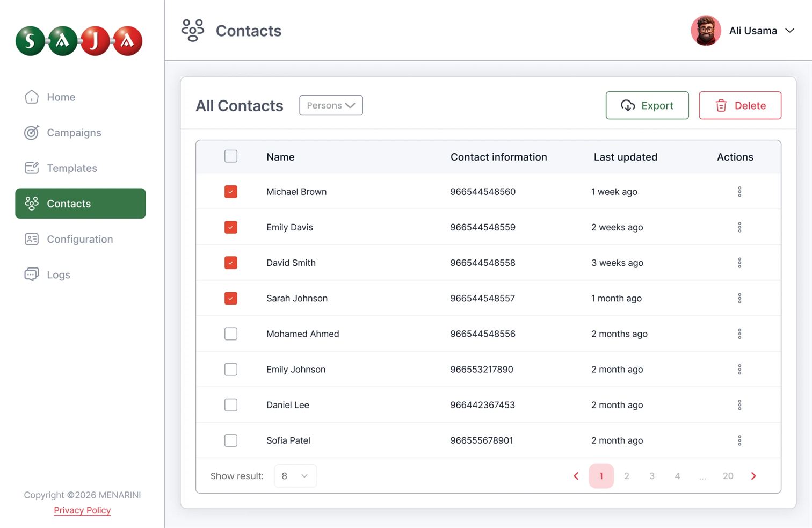Viewport: 812px width, 528px height.
Task: Open the Show result count dropdown
Action: pyautogui.click(x=295, y=476)
